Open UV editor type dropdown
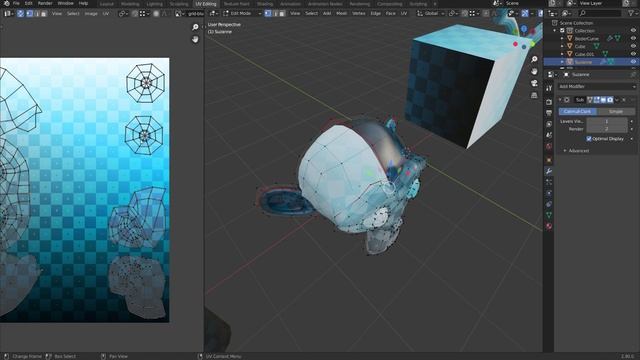Screen dimensions: 640x360 [x=8, y=13]
